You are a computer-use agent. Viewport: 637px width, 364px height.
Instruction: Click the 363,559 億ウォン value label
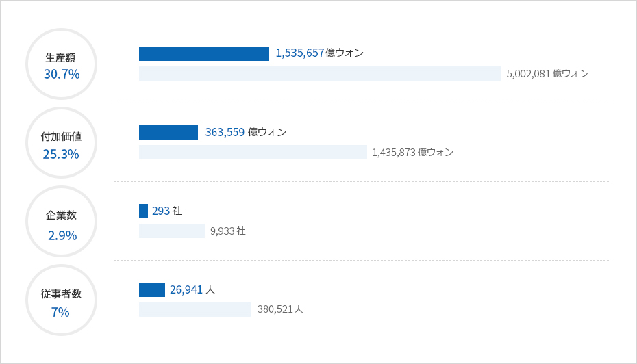[245, 132]
